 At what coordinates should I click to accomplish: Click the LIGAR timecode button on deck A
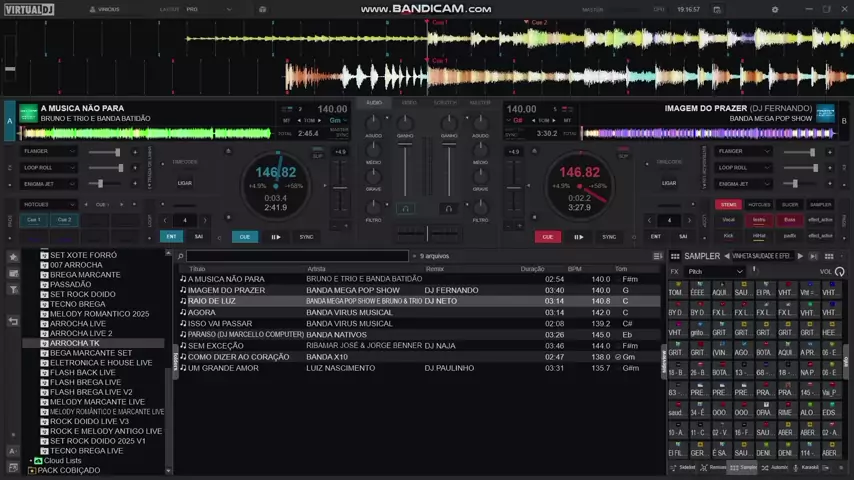(x=185, y=183)
